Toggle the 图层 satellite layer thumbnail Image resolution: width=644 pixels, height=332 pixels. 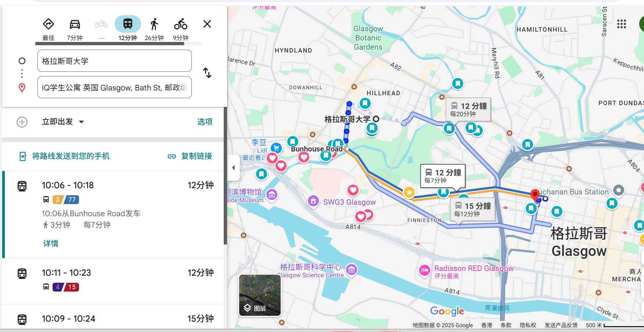260,295
